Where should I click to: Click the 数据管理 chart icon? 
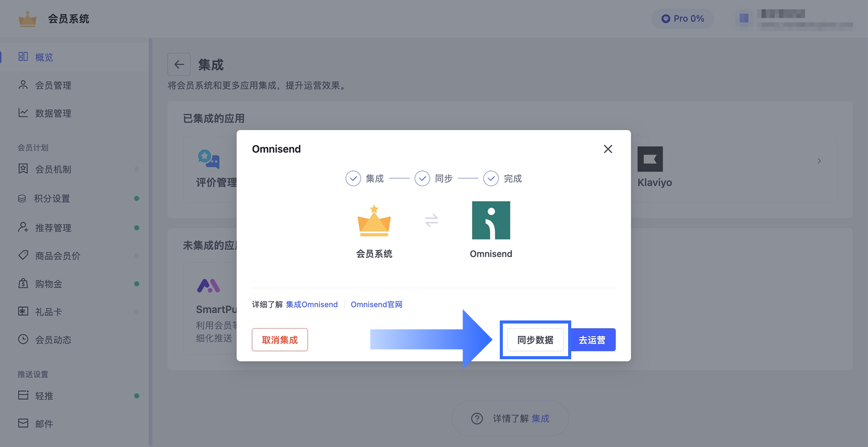(23, 113)
